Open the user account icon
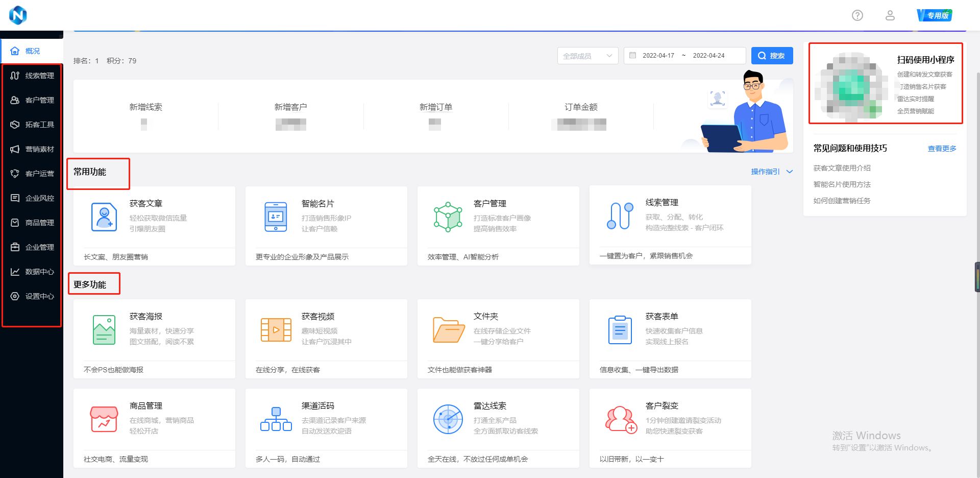 [890, 15]
